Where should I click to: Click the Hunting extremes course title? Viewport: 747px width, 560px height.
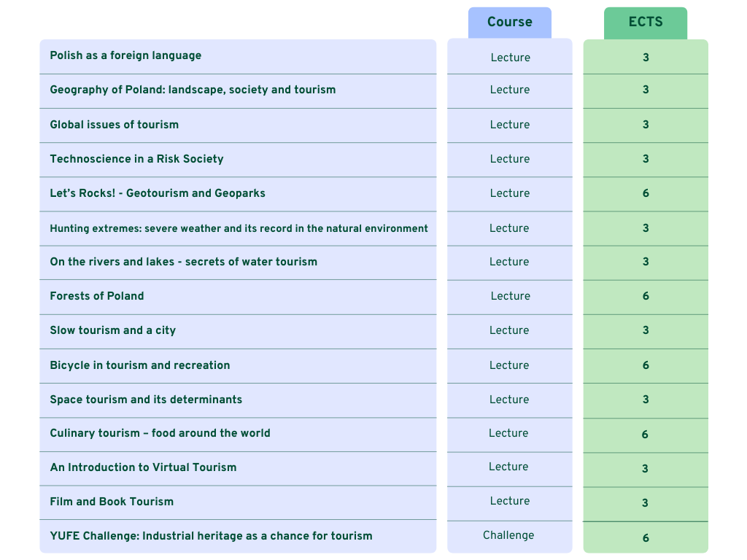pos(239,228)
